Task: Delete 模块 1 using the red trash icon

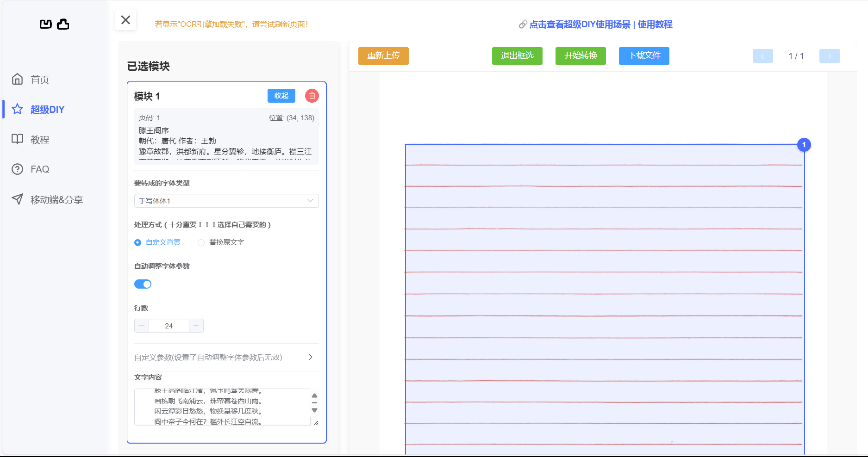Action: pyautogui.click(x=312, y=96)
